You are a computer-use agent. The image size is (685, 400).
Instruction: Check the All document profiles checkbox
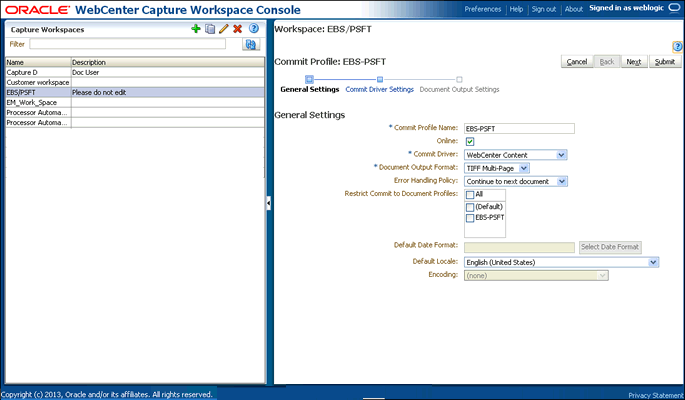pyautogui.click(x=470, y=195)
